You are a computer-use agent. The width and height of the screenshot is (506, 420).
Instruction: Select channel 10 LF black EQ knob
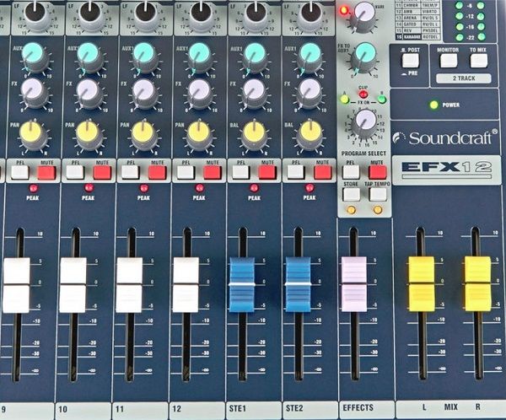(91, 14)
